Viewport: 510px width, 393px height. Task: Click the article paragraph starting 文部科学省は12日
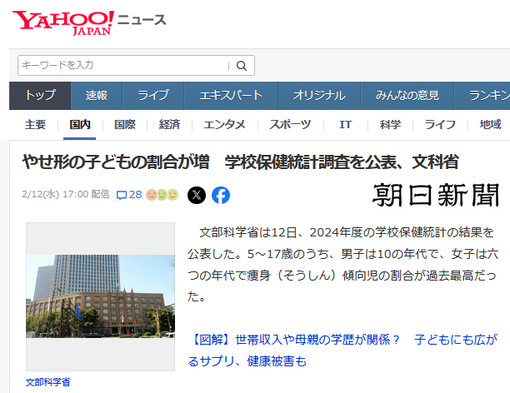click(342, 265)
